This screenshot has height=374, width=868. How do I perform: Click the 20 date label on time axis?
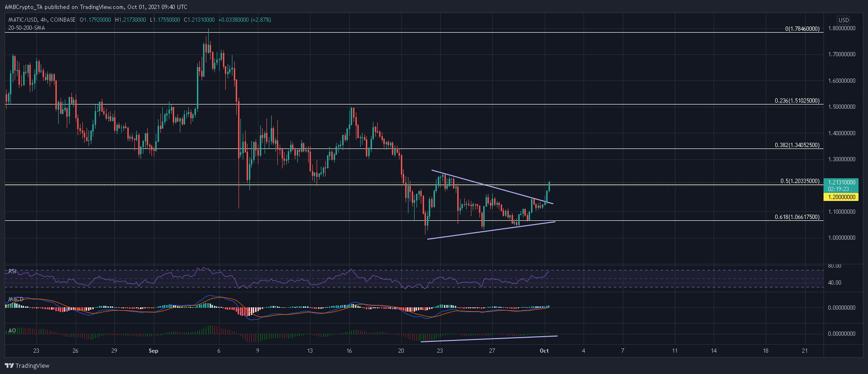(401, 351)
